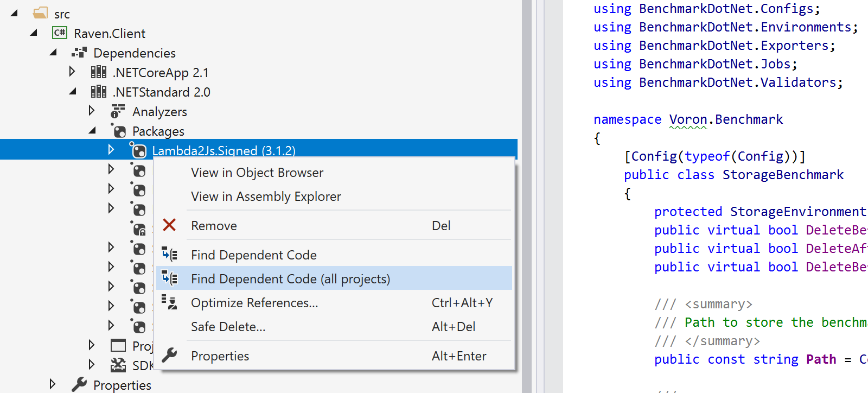868x393 pixels.
Task: Expand the Analyzers node
Action: 91,110
